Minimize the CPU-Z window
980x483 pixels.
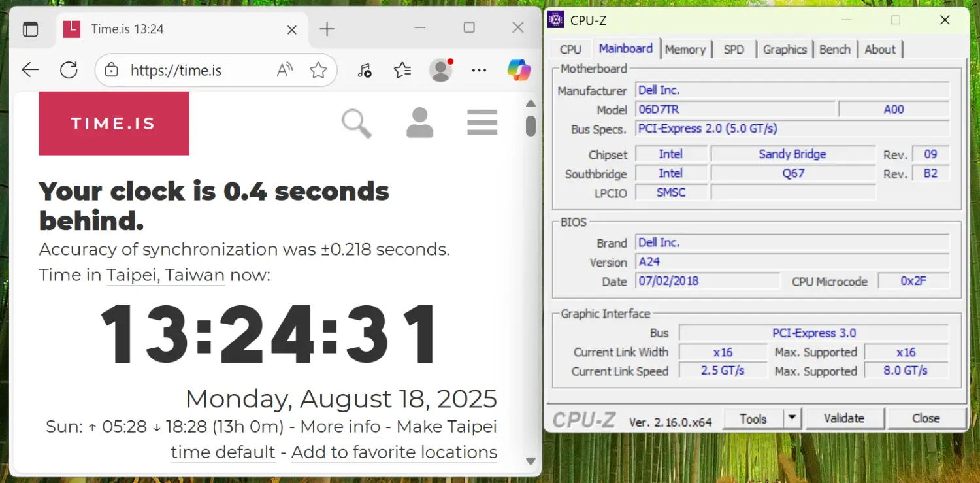(x=847, y=20)
